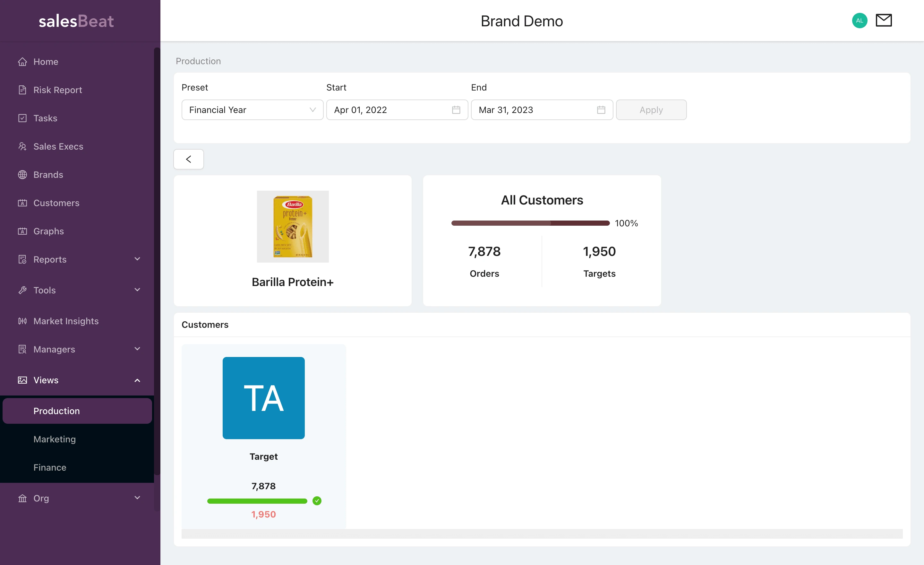
Task: Click the AL user avatar
Action: (859, 21)
